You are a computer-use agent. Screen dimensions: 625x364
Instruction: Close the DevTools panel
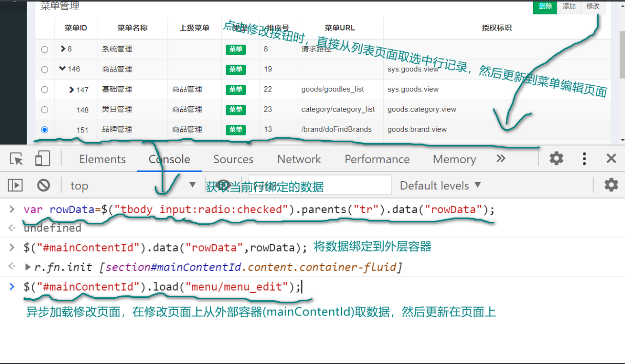tap(611, 159)
